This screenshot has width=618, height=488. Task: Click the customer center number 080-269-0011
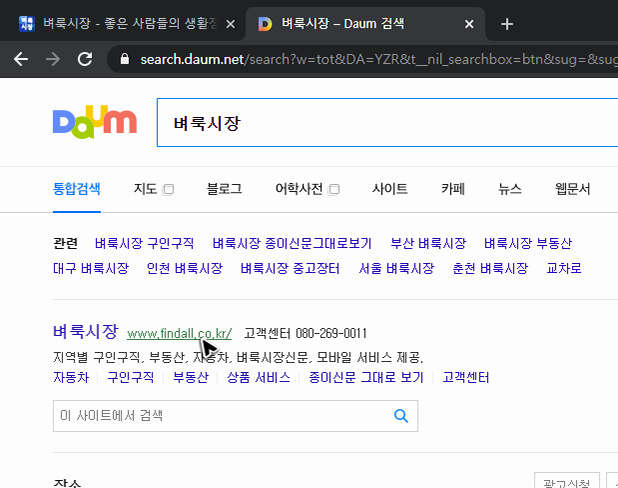[331, 333]
